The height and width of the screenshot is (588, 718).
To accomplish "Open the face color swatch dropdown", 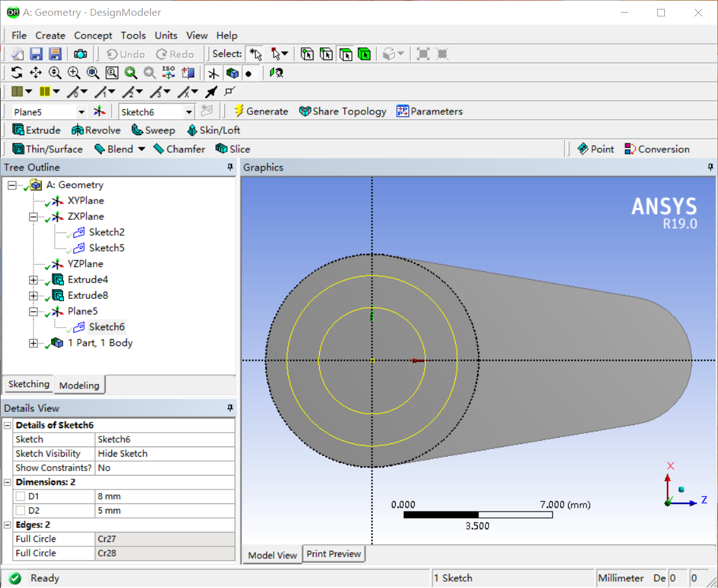I will click(x=28, y=92).
